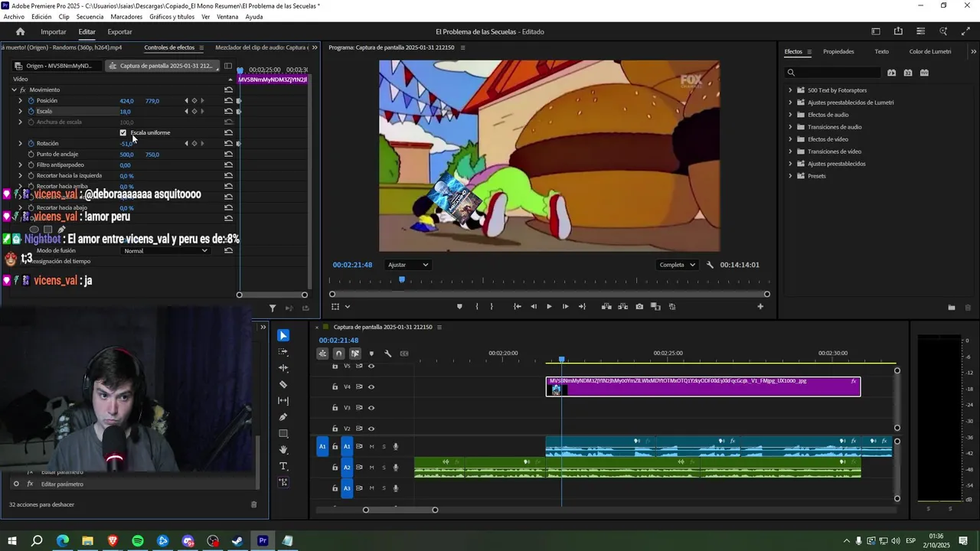Viewport: 980px width, 551px height.
Task: Click Mark In bracket button
Action: (x=476, y=307)
